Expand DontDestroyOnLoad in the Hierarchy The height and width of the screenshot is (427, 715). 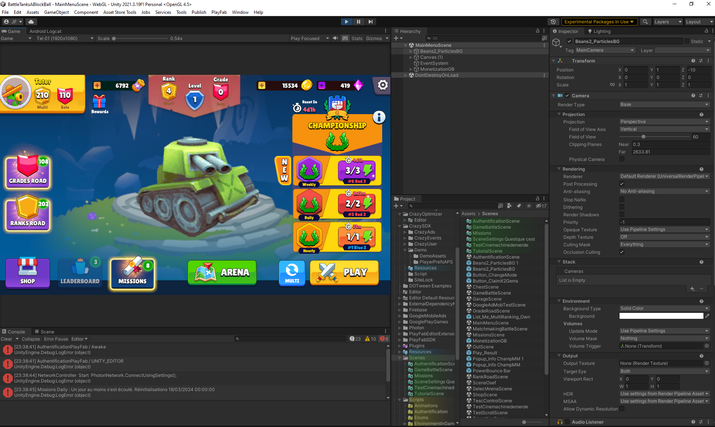click(405, 75)
